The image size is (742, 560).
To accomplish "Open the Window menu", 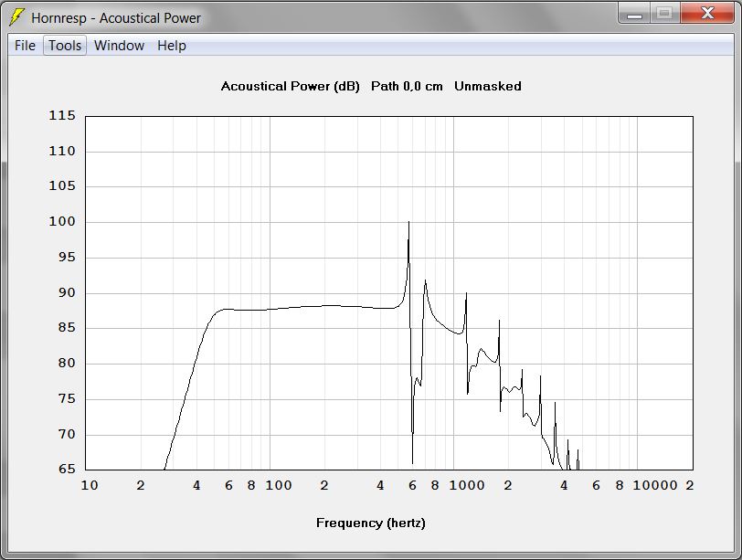I will (119, 46).
